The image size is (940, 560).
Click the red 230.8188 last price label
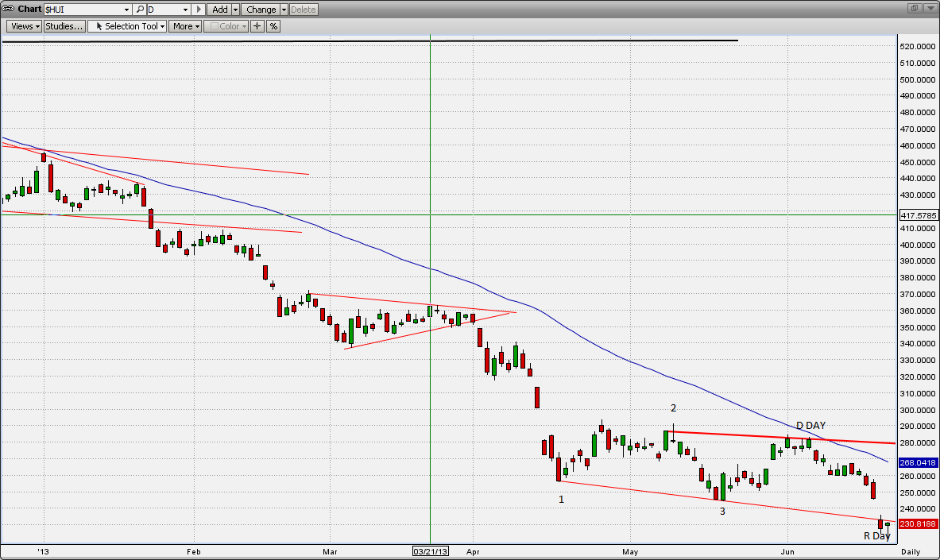[919, 524]
